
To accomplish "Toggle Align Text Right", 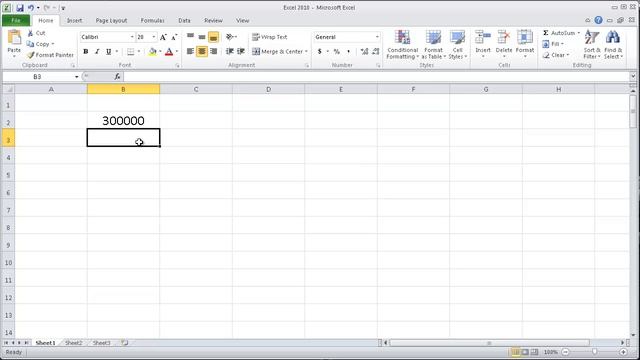I will pyautogui.click(x=213, y=51).
